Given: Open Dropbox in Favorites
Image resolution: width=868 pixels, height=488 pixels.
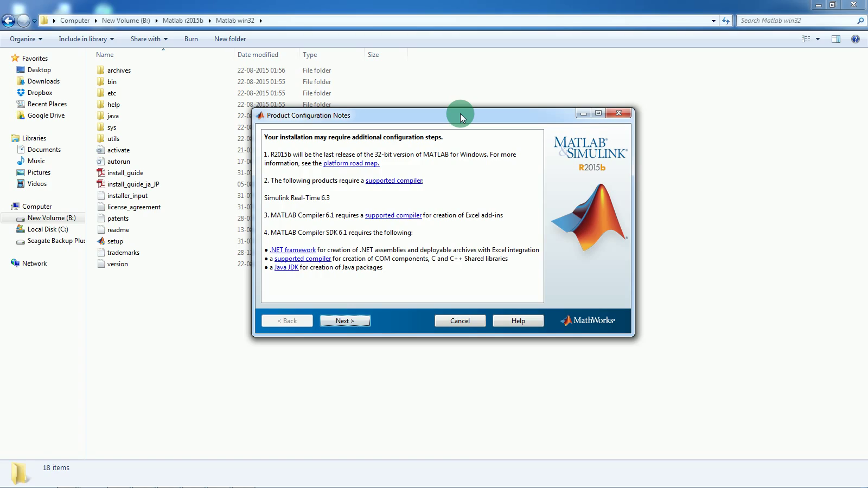Looking at the screenshot, I should [x=40, y=93].
